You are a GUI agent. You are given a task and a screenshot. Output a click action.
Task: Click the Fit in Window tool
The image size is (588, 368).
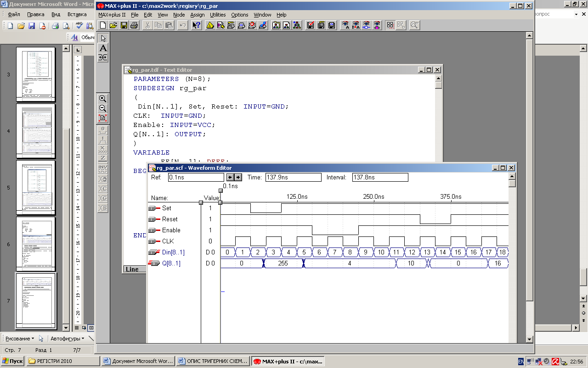coord(103,118)
